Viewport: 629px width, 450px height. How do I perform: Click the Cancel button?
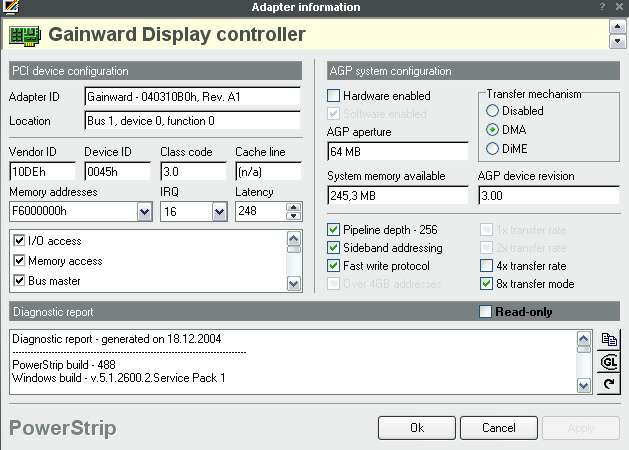tap(499, 428)
